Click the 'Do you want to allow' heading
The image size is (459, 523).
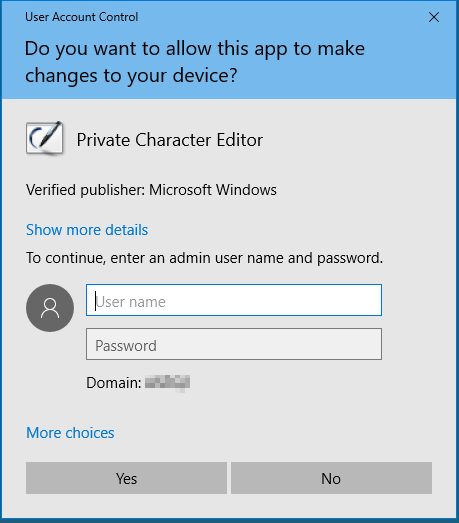pos(195,62)
